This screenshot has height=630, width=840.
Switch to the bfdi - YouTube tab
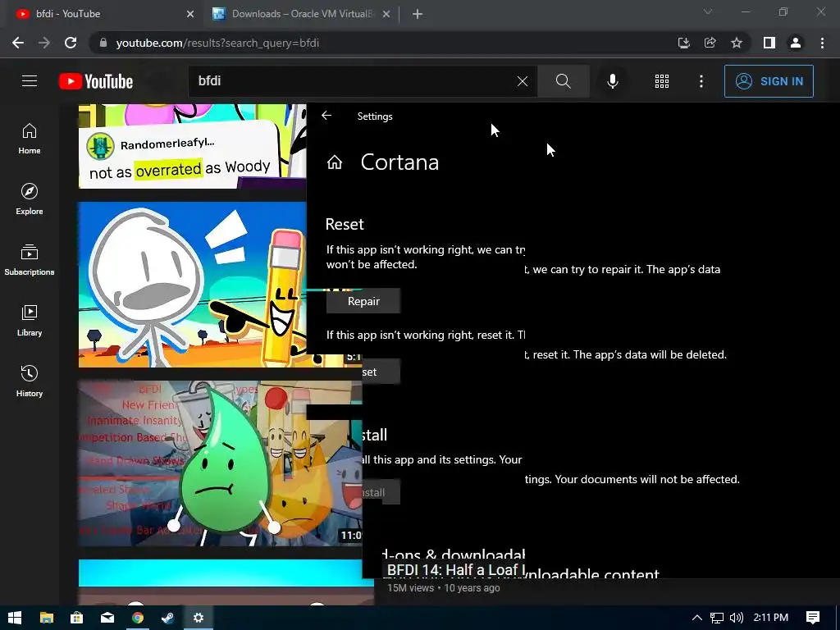pyautogui.click(x=102, y=14)
